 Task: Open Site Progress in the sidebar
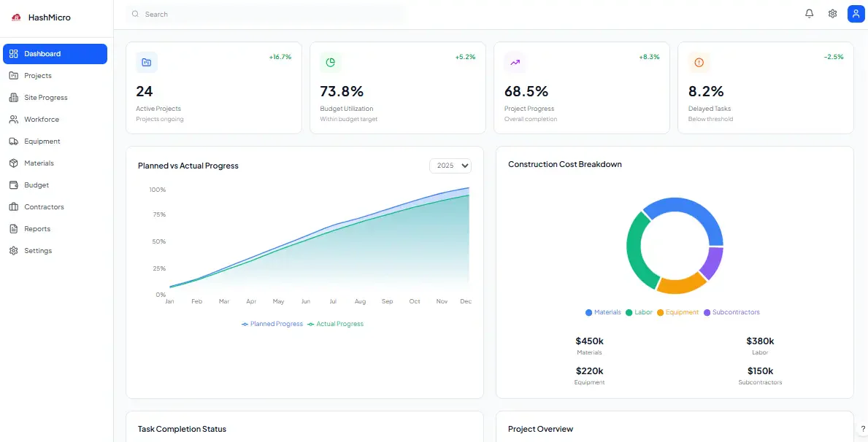pos(55,97)
